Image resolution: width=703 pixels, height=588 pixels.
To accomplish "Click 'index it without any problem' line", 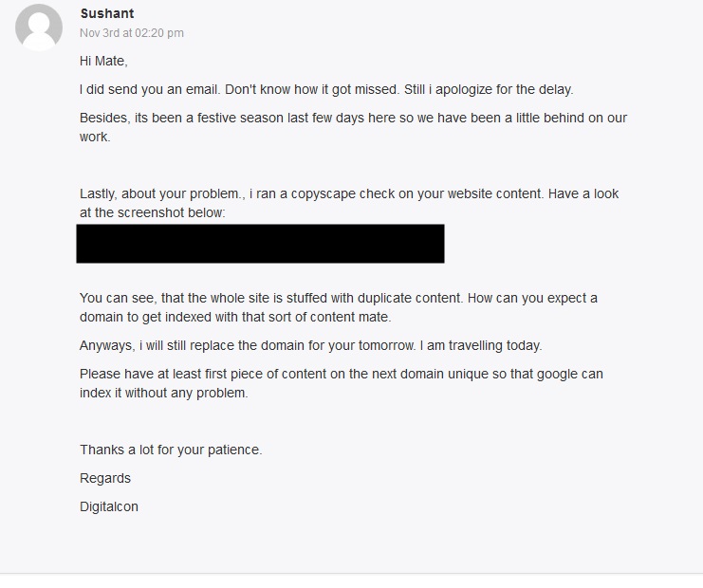I will click(163, 393).
